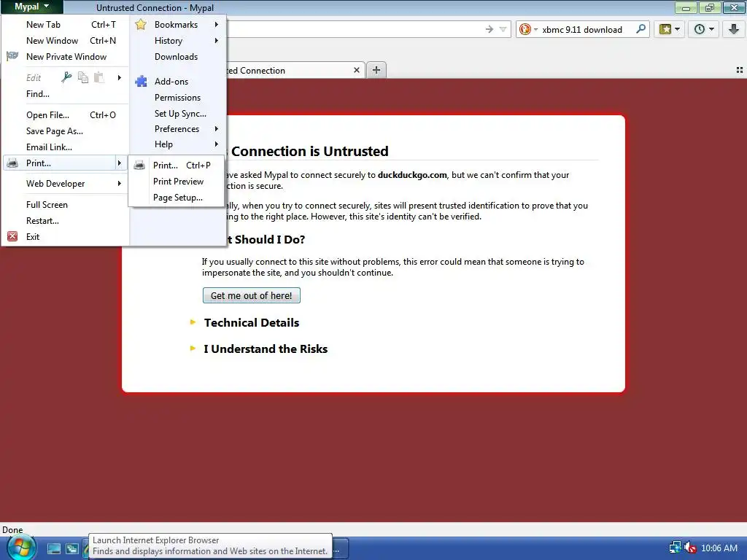The width and height of the screenshot is (747, 560).
Task: Click Get me out of here! button
Action: (252, 295)
